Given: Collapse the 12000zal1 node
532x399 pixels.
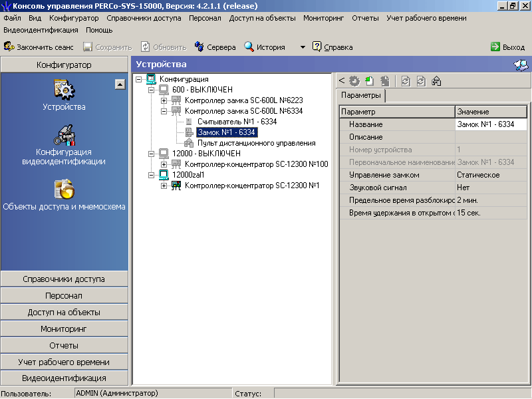Looking at the screenshot, I should [152, 175].
